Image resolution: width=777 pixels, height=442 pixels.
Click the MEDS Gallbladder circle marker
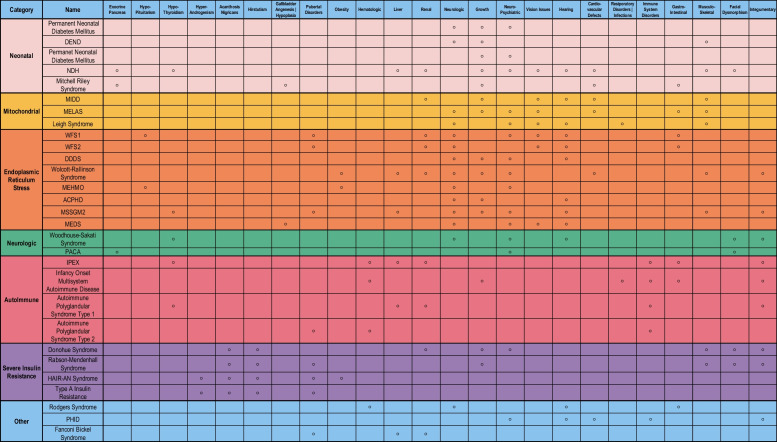tap(286, 224)
